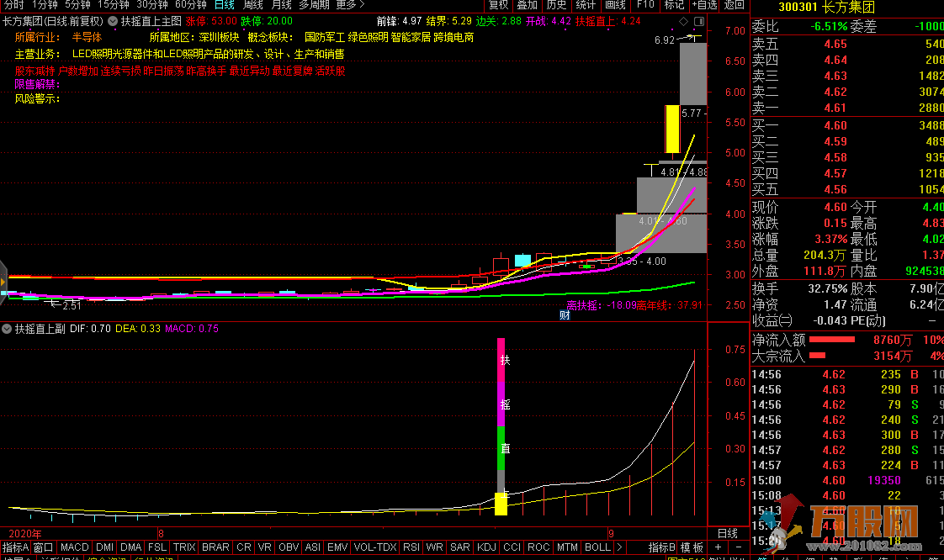Select the WR indicator tab
Viewport: 944px width, 560px height.
[434, 547]
